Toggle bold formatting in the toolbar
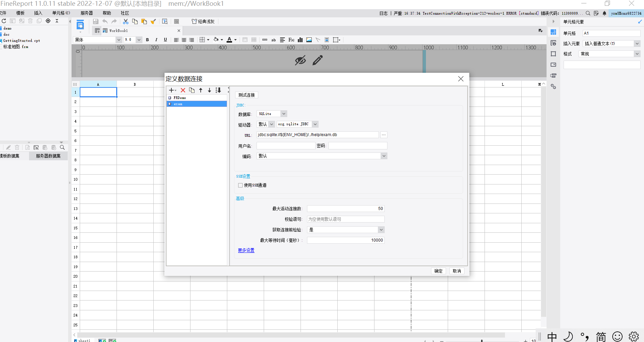Viewport: 644px width, 342px height. (147, 40)
